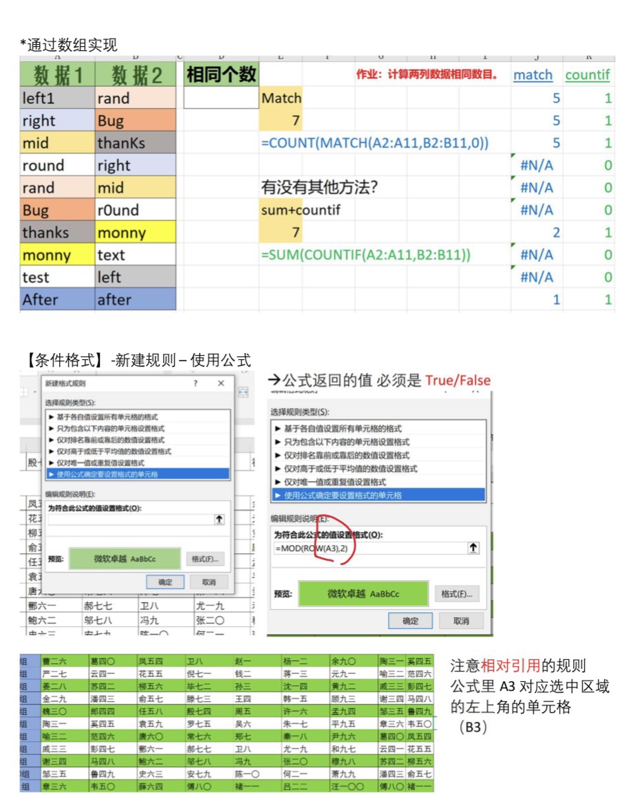
Task: Select 仅对排名靠前或靠后的数值设置格式 in the 新建格式规则 dialog
Action: pyautogui.click(x=138, y=440)
